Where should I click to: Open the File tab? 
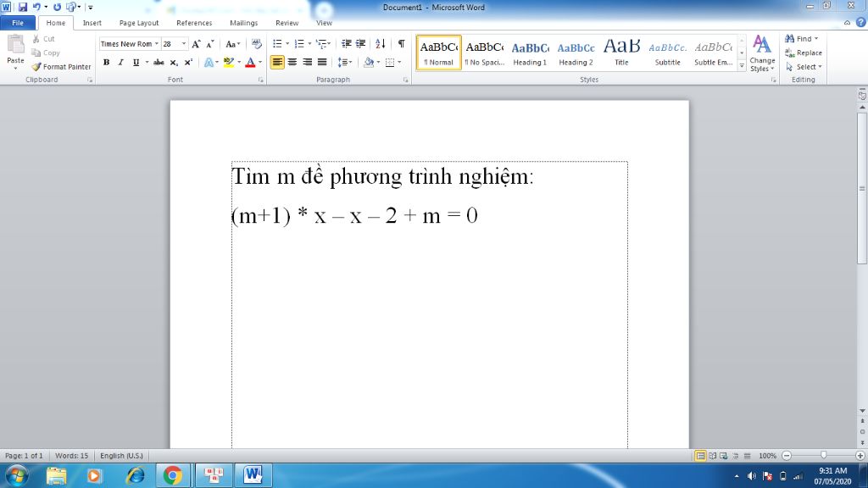point(18,23)
